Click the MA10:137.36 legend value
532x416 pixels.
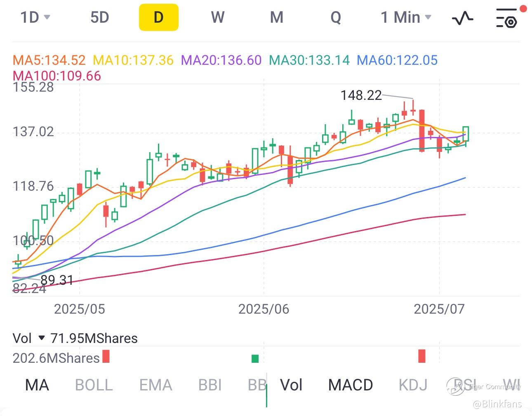pos(133,60)
